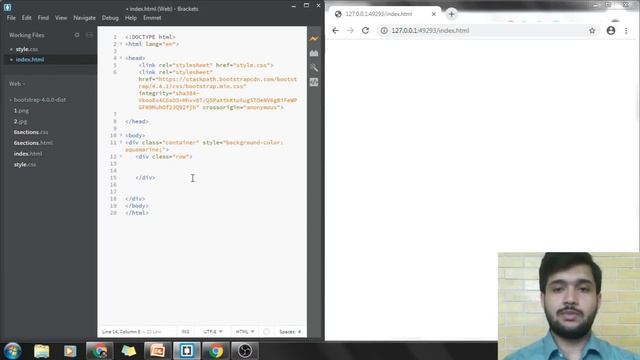Open Extension Manager icon in Brackets sidebar
Viewport: 640px width, 360px height.
click(314, 53)
